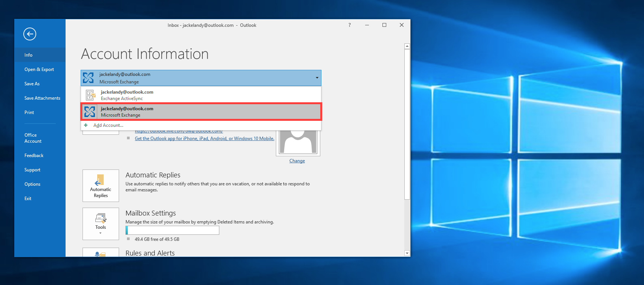Click the scrollbar down arrow

click(x=407, y=253)
